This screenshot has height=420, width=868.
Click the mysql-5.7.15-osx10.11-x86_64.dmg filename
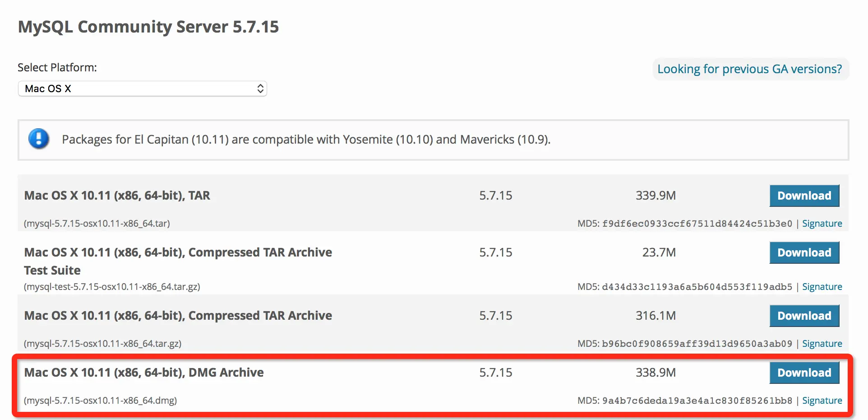[x=100, y=401]
